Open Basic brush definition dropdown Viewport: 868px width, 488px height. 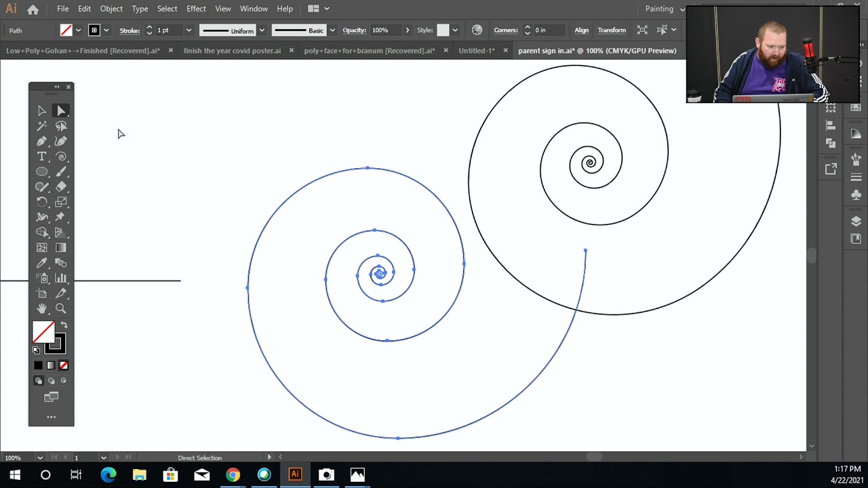tap(332, 30)
